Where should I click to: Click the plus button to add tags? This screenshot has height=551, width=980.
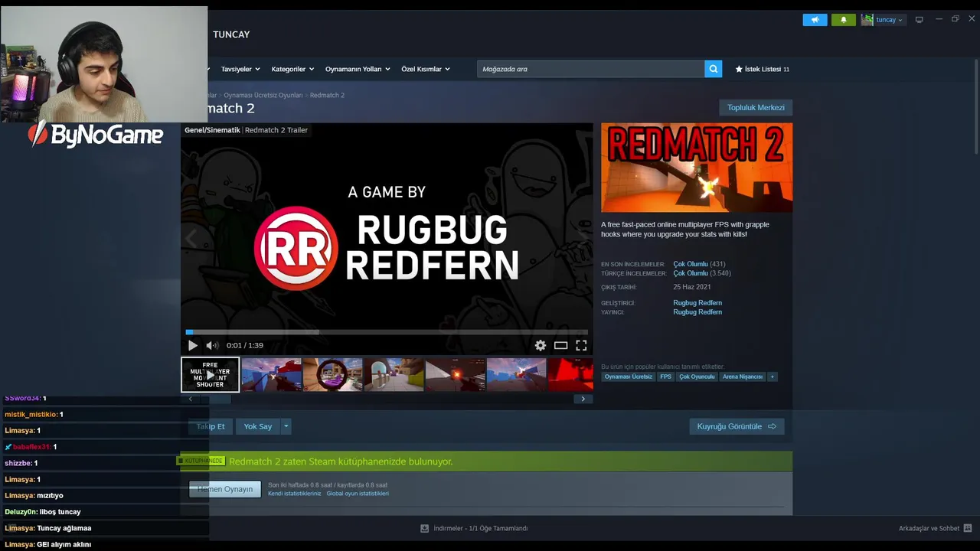(772, 377)
